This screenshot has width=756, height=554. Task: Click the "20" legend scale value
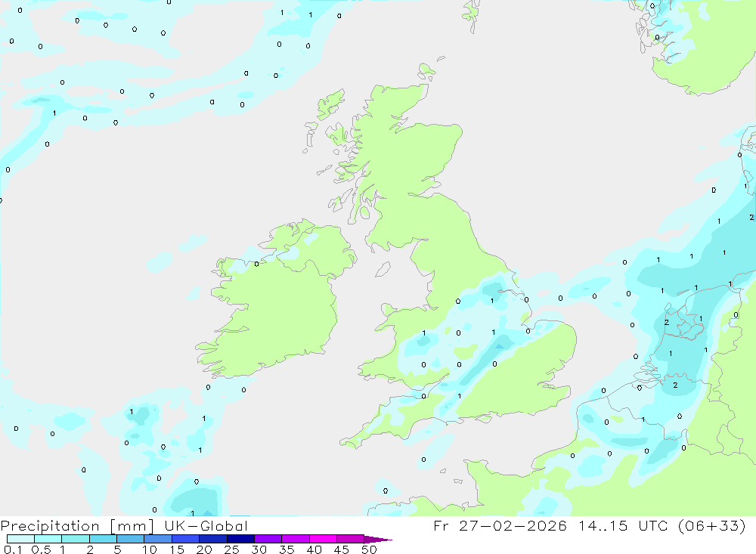tap(204, 549)
